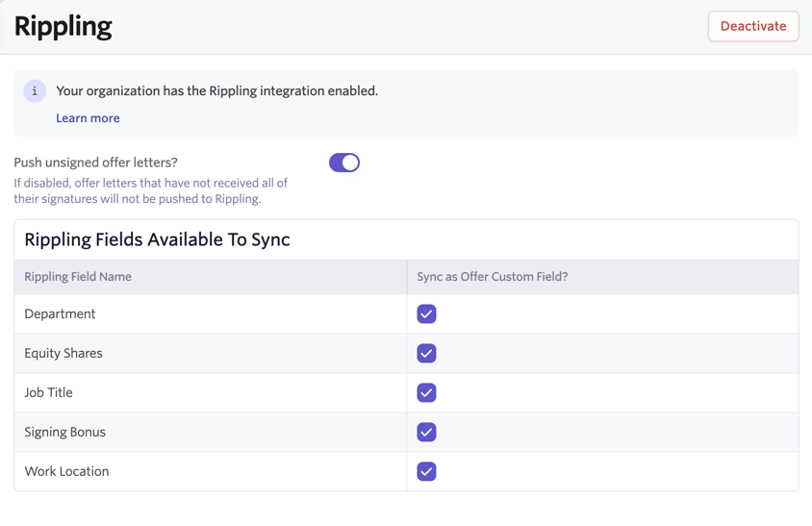The image size is (812, 526).
Task: Uncheck the Department sync checkbox
Action: coord(426,314)
